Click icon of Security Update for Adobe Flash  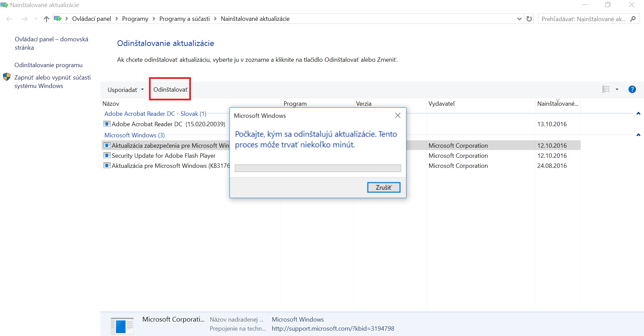[107, 155]
